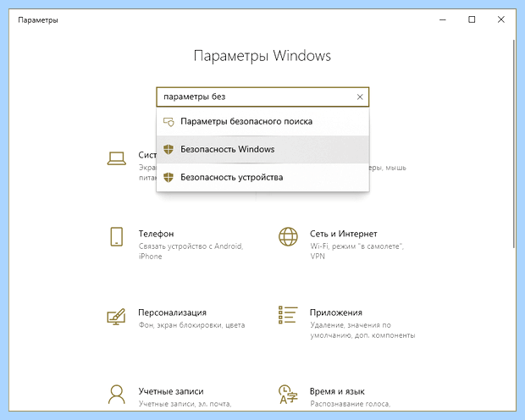Select 'Параметры безопасного поиска' suggestion
The image size is (525, 420).
[x=262, y=122]
